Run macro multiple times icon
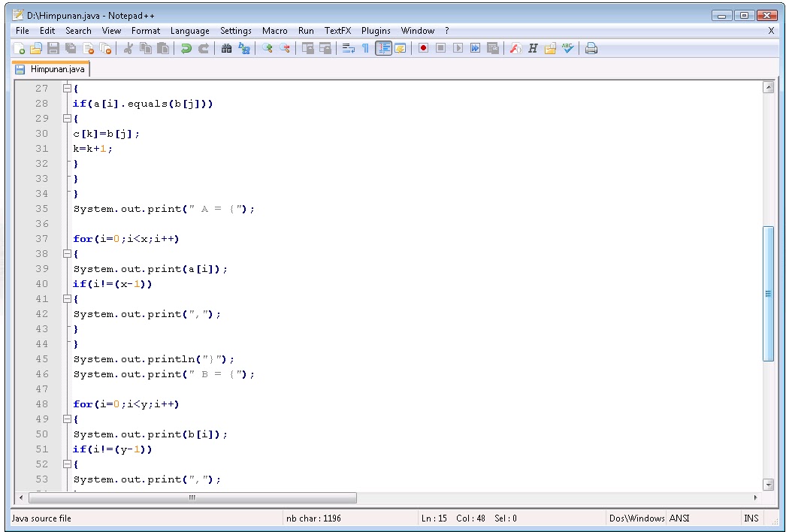 [x=475, y=48]
